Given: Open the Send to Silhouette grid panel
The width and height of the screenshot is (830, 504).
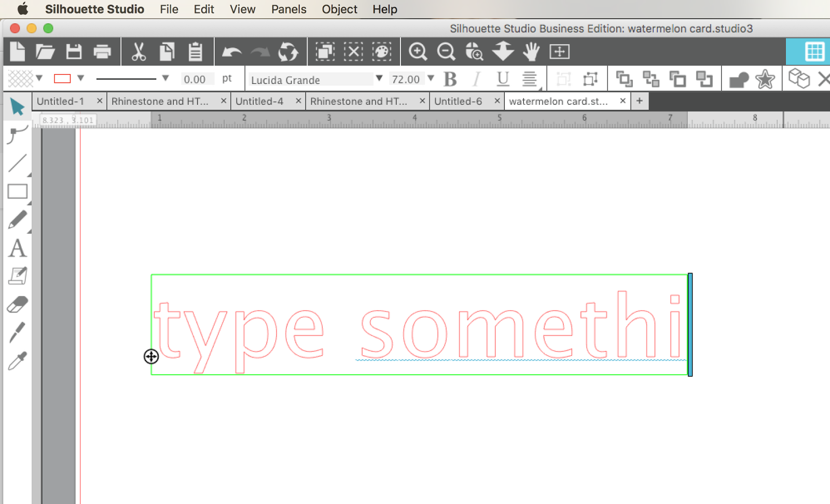Looking at the screenshot, I should coord(814,52).
